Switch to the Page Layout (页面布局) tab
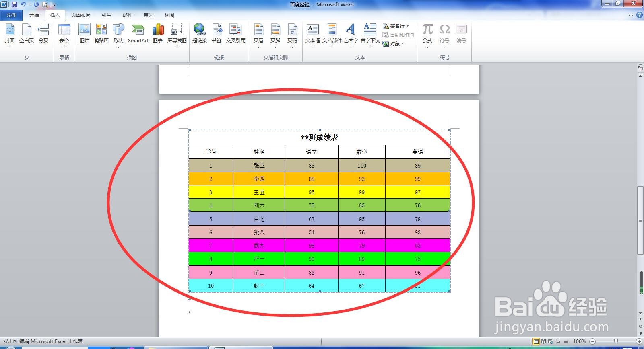Viewport: 644px width, 349px height. tap(81, 15)
